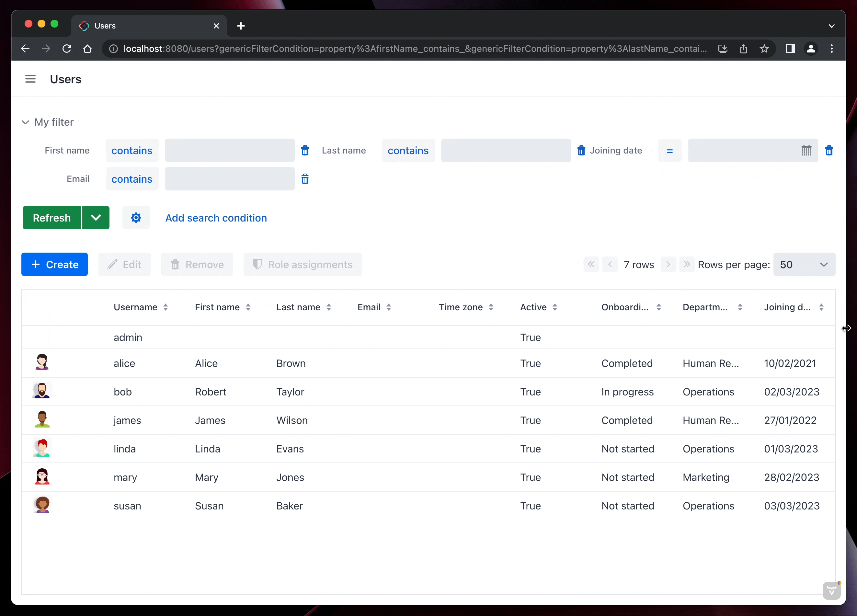Open browser three-dot menu
This screenshot has width=857, height=616.
point(832,49)
